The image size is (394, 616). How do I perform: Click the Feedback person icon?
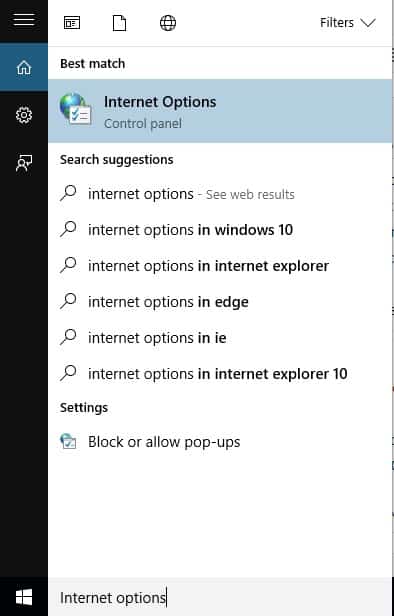[24, 163]
